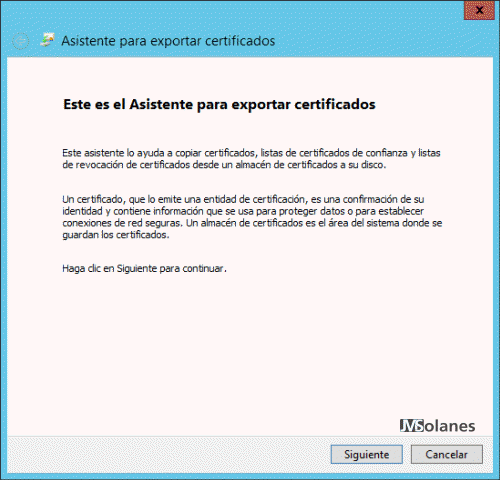Viewport: 500px width, 480px height.
Task: Click the Cancelar button
Action: pos(447,454)
